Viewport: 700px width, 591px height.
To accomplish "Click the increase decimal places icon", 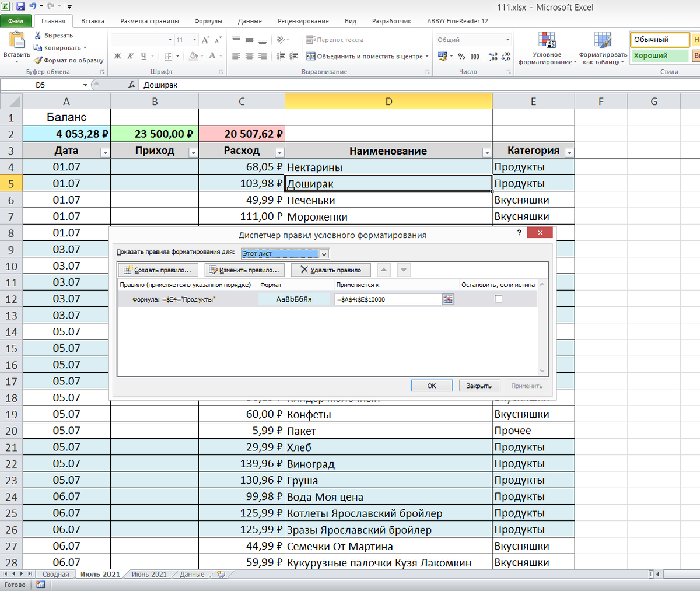I will pyautogui.click(x=492, y=56).
